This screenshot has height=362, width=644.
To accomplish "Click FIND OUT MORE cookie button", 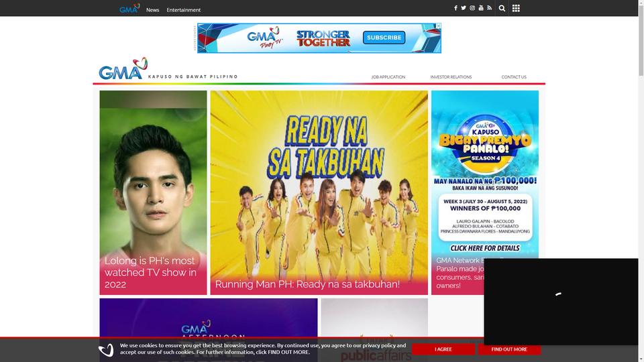I will coord(509,349).
